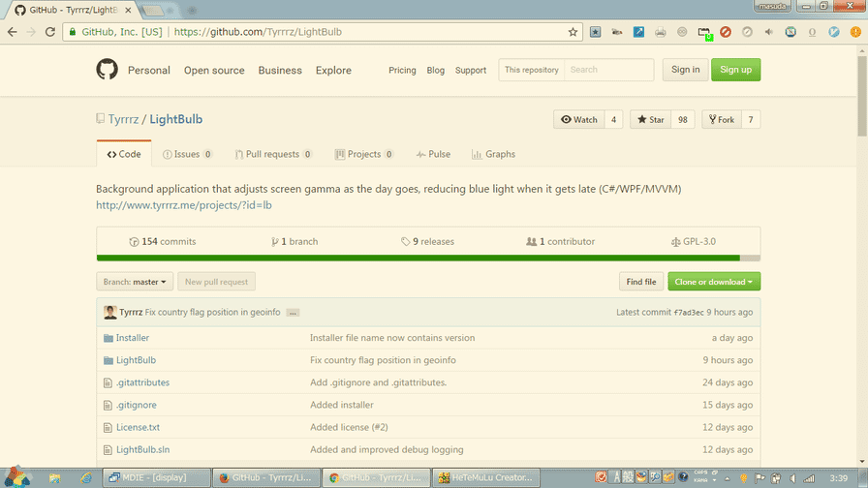Click the repository Search input field
The width and height of the screenshot is (868, 488).
pos(609,70)
